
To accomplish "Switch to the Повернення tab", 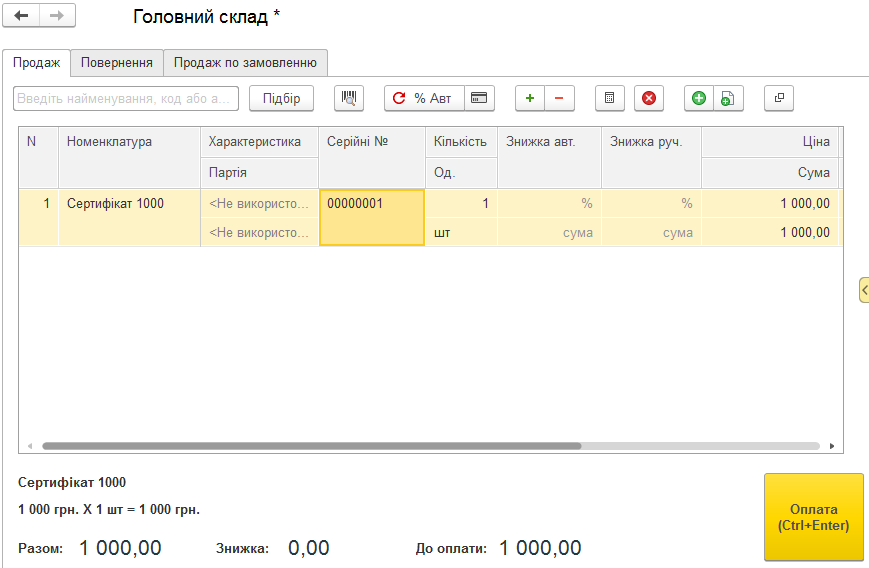I will coord(117,63).
